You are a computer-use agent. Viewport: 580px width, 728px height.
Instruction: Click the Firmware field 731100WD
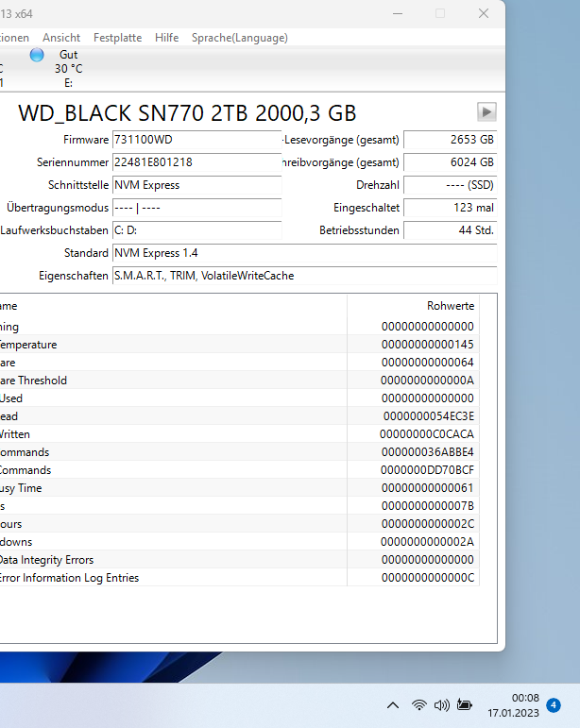[196, 140]
